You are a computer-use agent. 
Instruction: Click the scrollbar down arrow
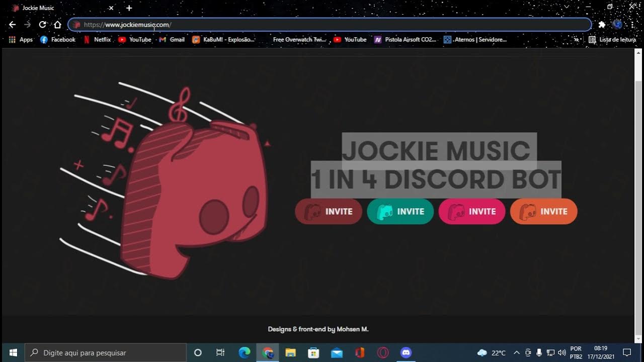point(638,339)
